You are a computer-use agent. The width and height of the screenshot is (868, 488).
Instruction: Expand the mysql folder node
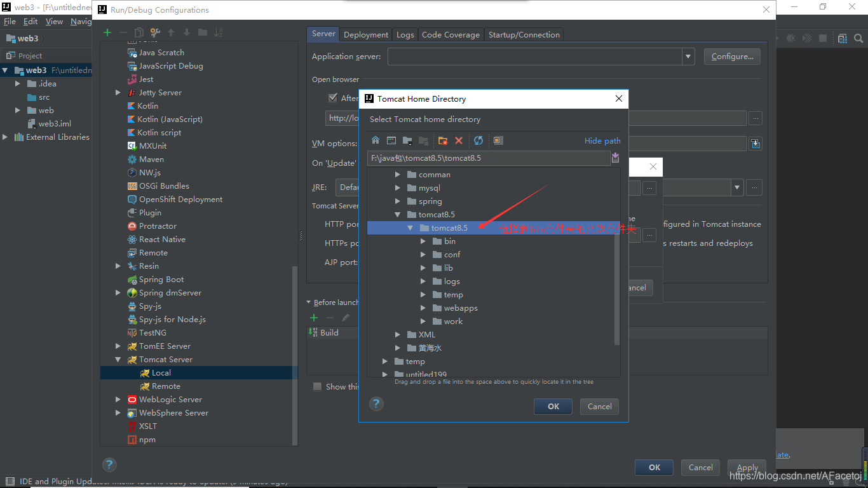pos(398,187)
